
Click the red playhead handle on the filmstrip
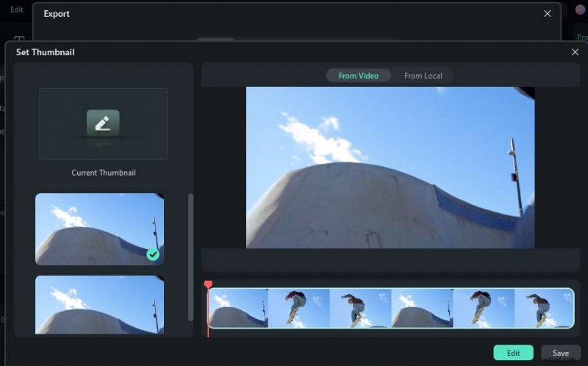(x=208, y=284)
